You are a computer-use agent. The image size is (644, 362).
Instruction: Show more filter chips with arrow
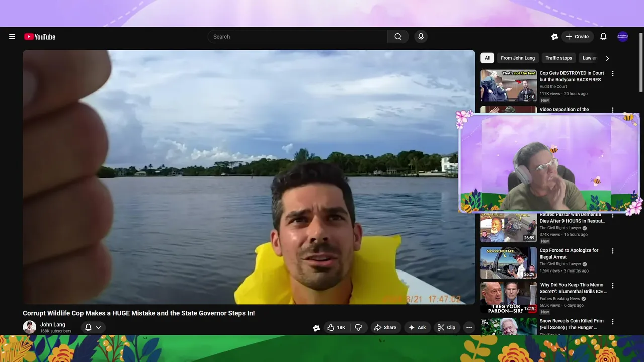point(607,58)
